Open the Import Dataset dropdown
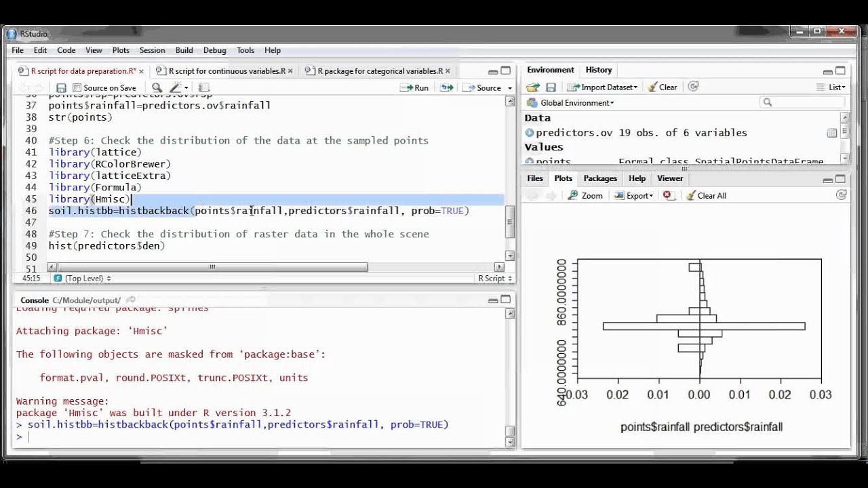 click(602, 87)
